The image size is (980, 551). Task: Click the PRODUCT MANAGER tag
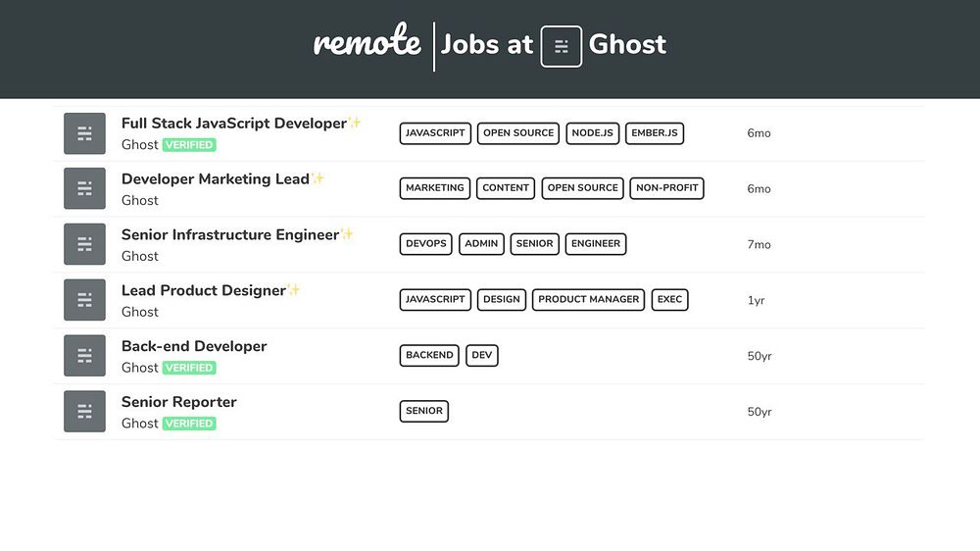click(589, 300)
